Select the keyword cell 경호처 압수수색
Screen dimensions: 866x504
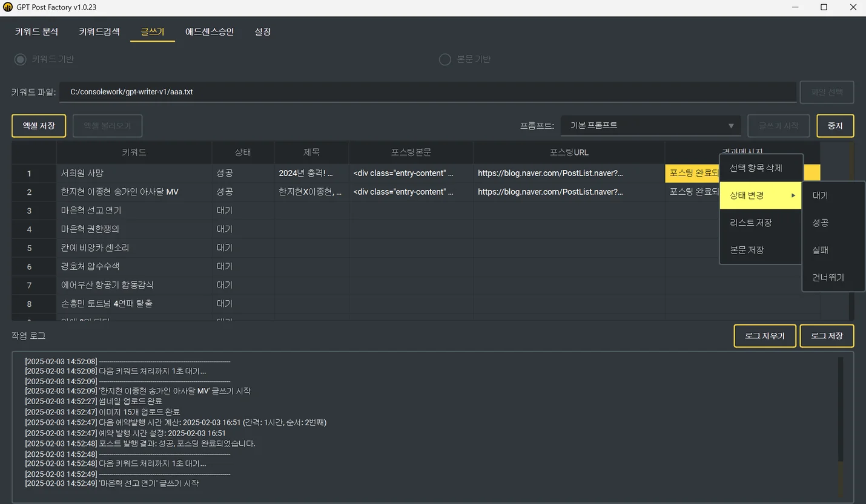click(x=134, y=266)
